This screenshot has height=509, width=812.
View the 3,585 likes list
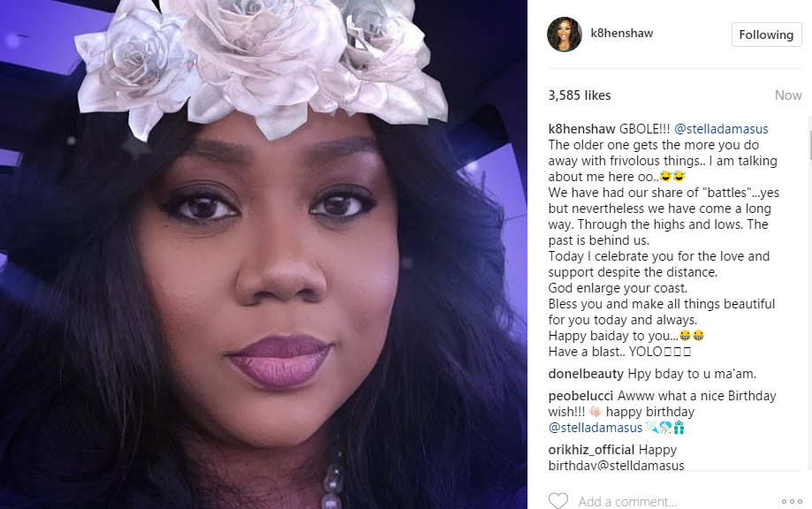580,95
